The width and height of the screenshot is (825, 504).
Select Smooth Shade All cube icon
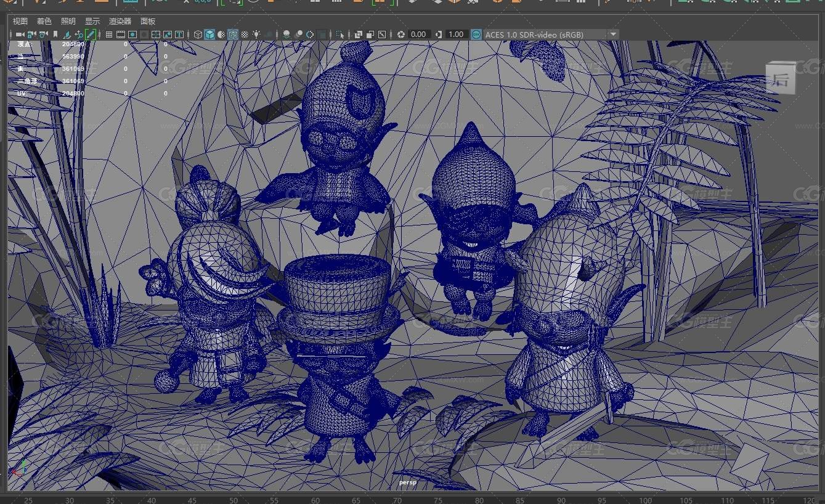[x=209, y=35]
